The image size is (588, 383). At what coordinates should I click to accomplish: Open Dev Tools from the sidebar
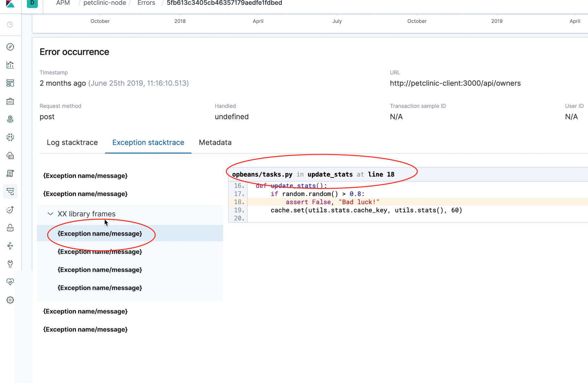[10, 264]
